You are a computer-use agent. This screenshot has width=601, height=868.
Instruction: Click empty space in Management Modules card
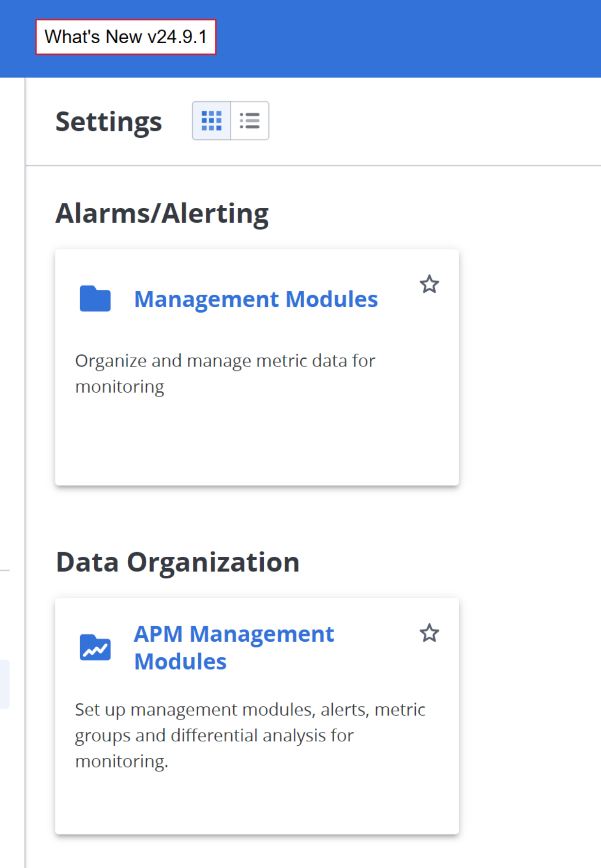coord(257,442)
